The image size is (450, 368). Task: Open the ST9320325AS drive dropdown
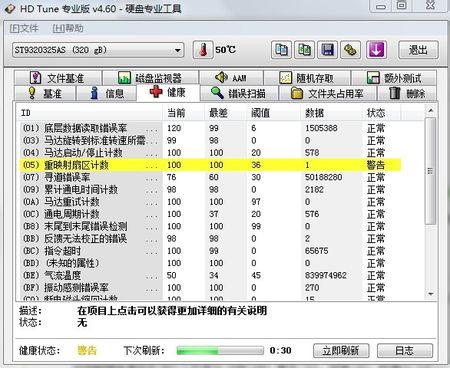[x=98, y=50]
